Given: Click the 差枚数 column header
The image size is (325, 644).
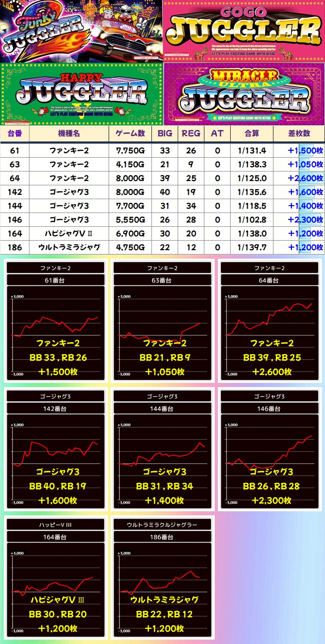Looking at the screenshot, I should tap(299, 134).
